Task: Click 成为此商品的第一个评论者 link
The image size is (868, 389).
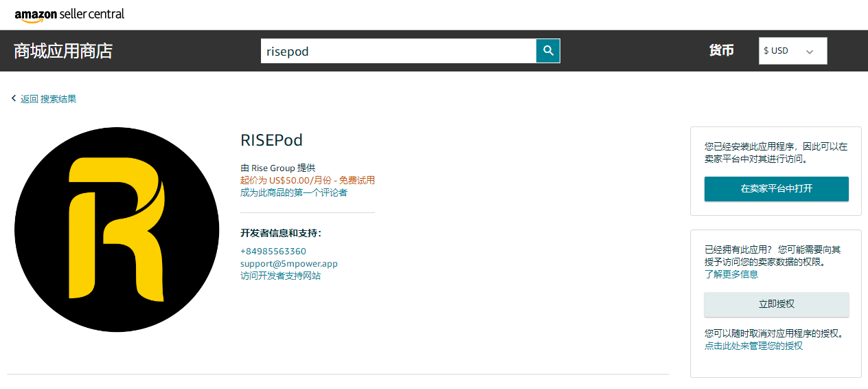Action: (x=294, y=192)
